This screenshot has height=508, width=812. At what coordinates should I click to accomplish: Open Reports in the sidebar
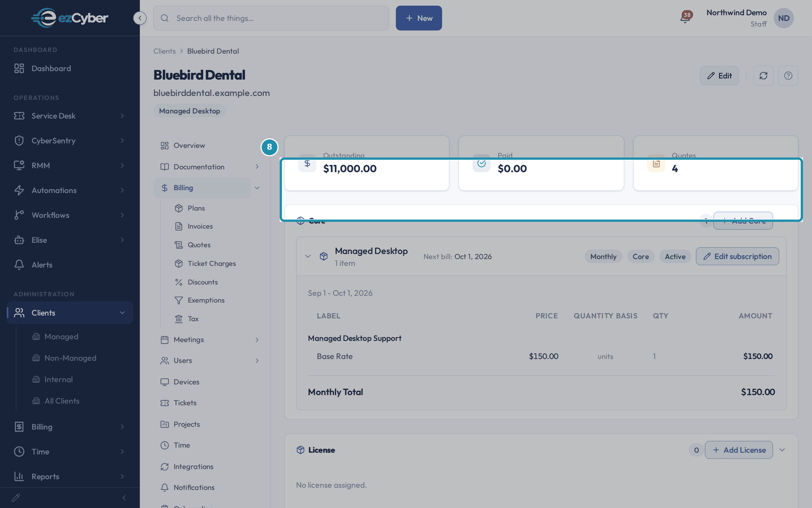pyautogui.click(x=70, y=477)
